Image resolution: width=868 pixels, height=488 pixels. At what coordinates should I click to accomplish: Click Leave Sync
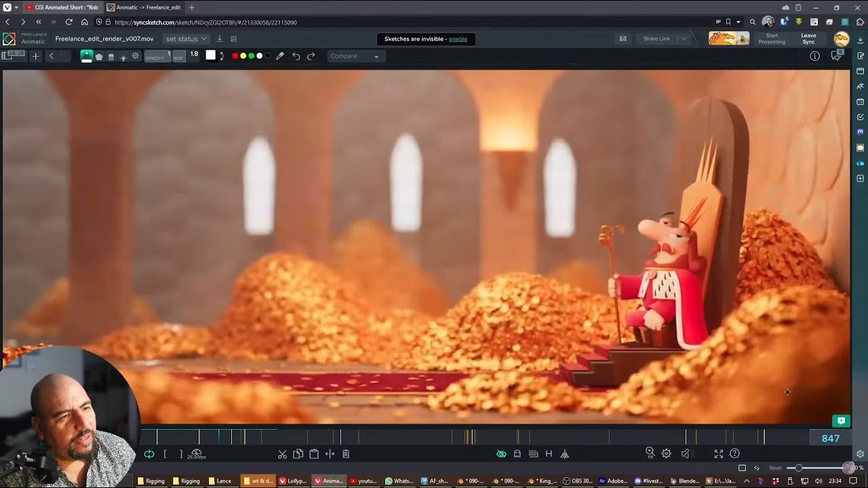point(808,39)
